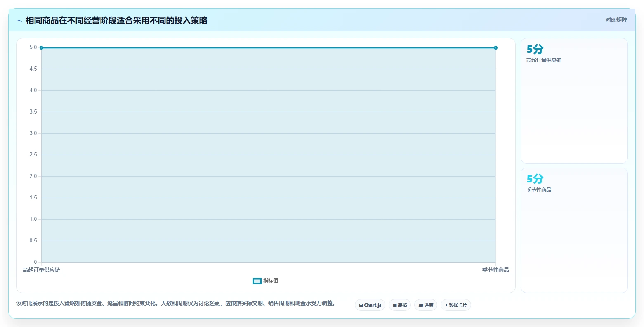Click the note text starting 该对比展示的是投入策略

(x=176, y=303)
